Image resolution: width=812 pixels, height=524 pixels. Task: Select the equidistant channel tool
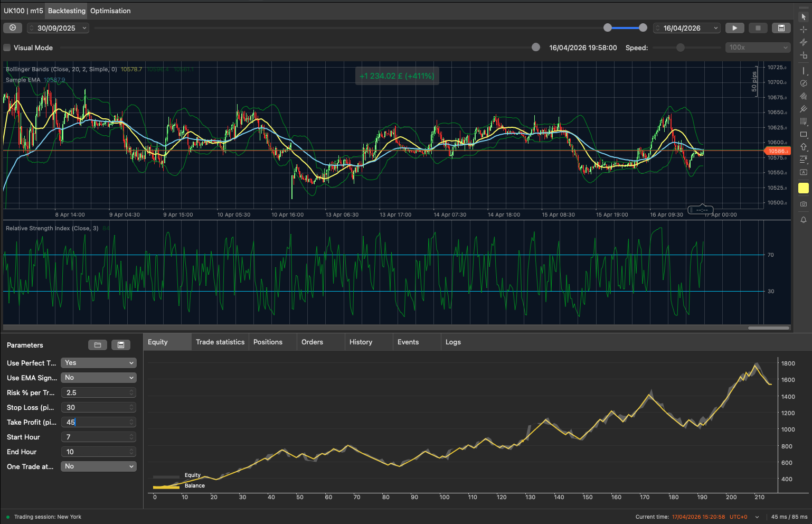pos(804,96)
